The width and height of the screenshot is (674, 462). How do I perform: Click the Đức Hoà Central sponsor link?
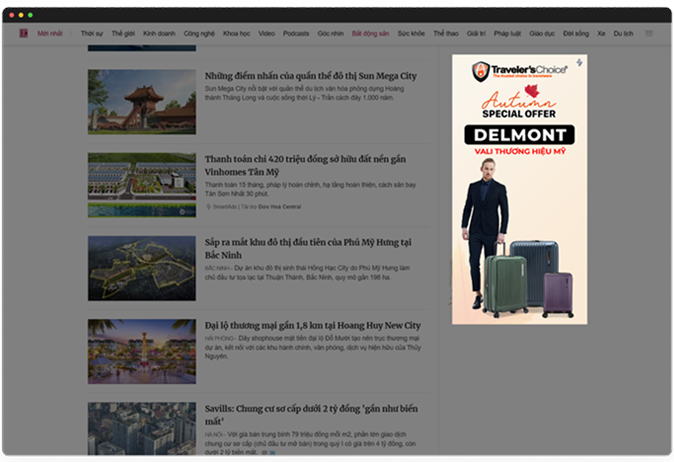(279, 207)
